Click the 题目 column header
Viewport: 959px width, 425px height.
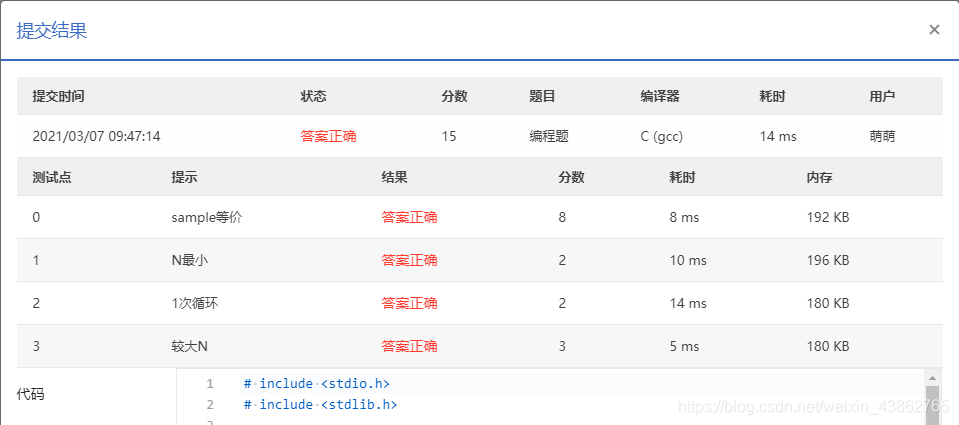coord(542,96)
